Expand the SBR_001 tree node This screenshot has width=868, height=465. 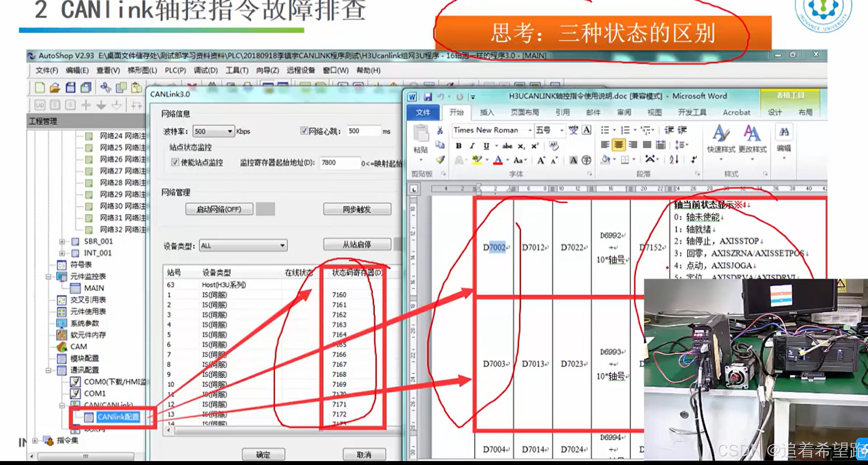coord(62,241)
